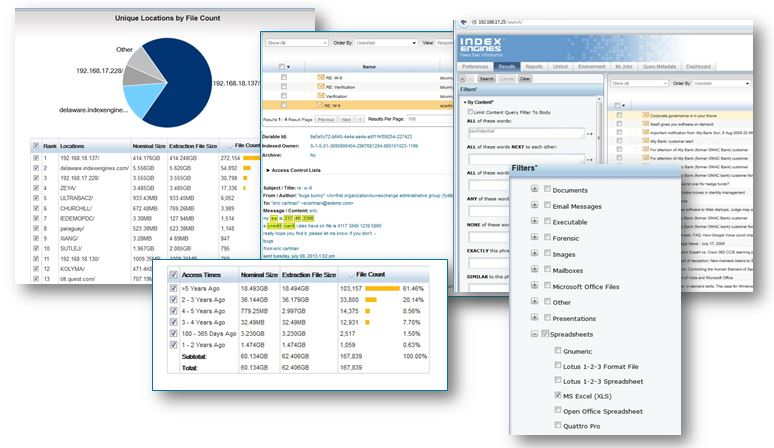Expand the Other filter group

click(x=534, y=301)
